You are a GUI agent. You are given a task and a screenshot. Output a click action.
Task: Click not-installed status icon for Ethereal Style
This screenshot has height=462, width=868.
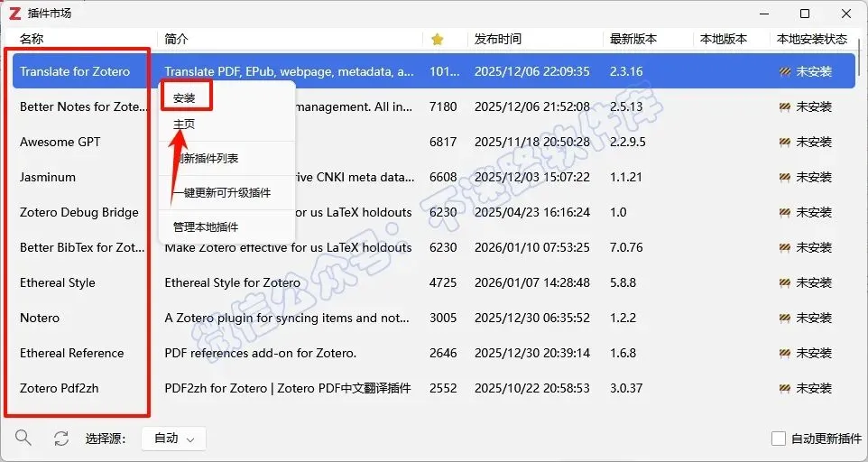784,282
